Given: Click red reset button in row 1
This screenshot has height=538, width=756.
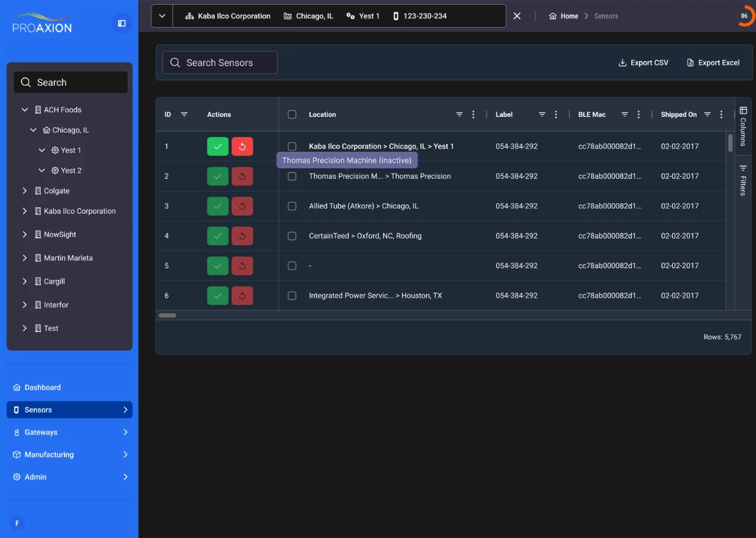Looking at the screenshot, I should 242,146.
